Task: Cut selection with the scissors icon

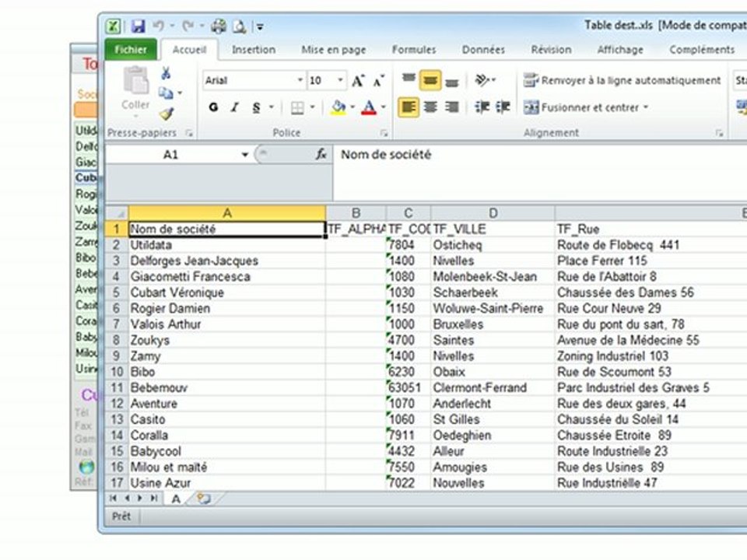Action: tap(166, 73)
